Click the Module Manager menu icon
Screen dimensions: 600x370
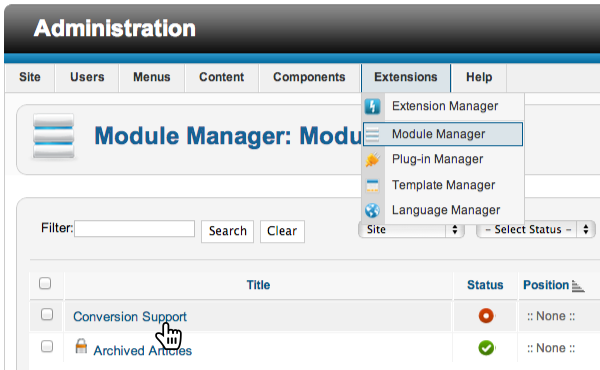point(372,134)
